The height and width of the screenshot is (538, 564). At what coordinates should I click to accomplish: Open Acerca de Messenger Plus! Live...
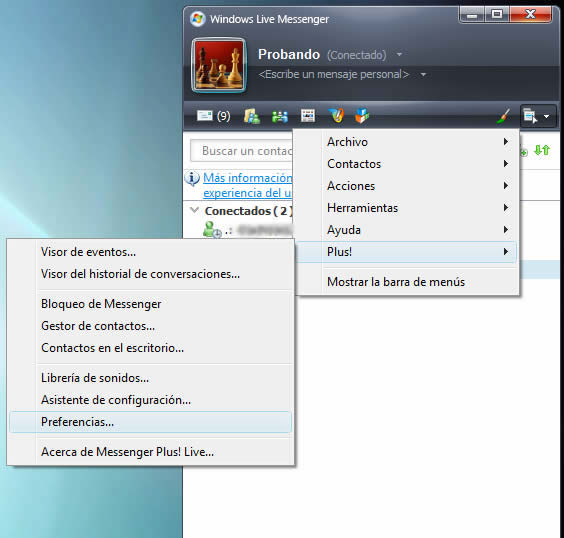150,452
